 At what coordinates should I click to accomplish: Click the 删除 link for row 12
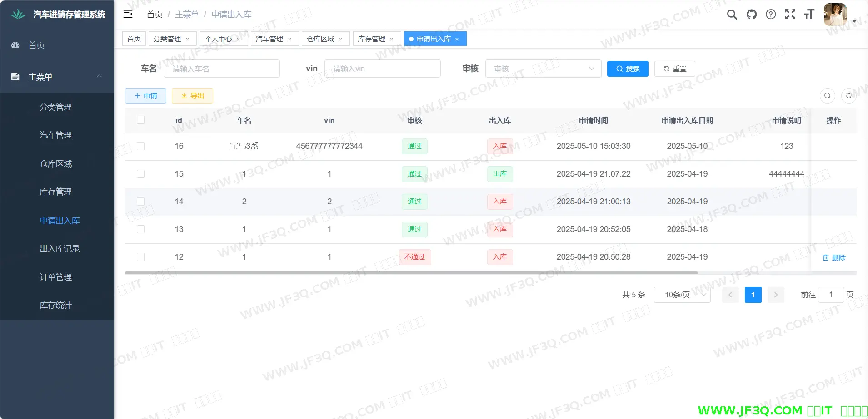(834, 257)
